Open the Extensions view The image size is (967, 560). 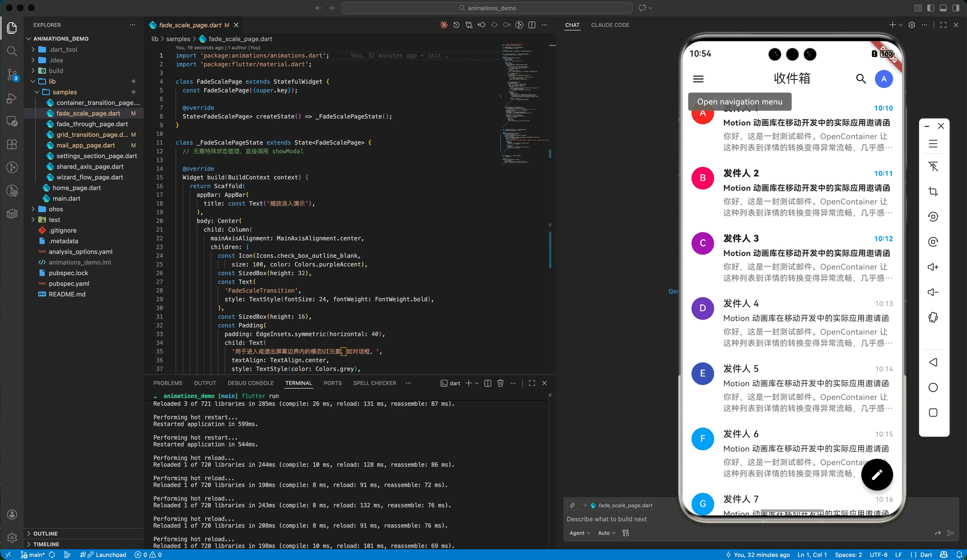click(x=12, y=144)
